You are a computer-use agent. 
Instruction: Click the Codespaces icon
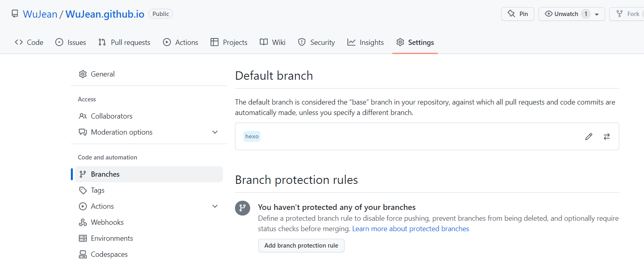pyautogui.click(x=83, y=254)
